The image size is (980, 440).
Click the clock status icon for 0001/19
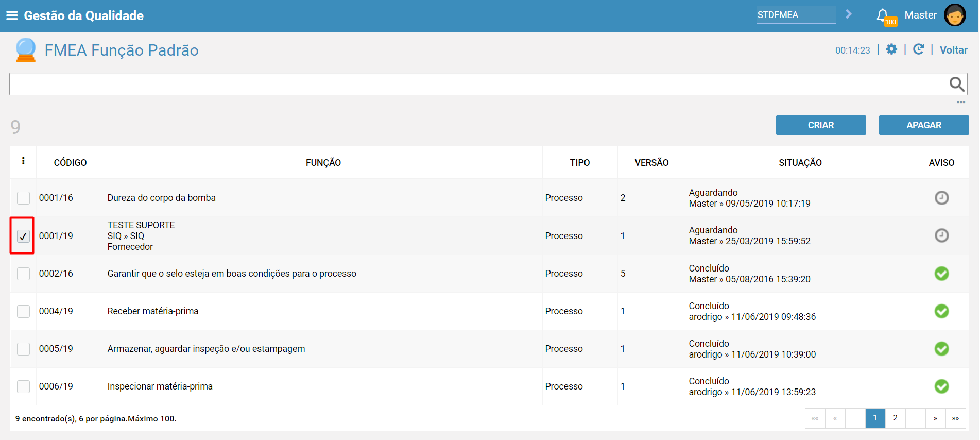click(x=941, y=235)
